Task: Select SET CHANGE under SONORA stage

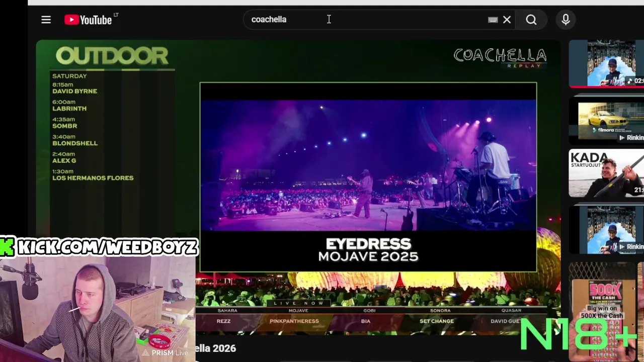Action: click(437, 321)
